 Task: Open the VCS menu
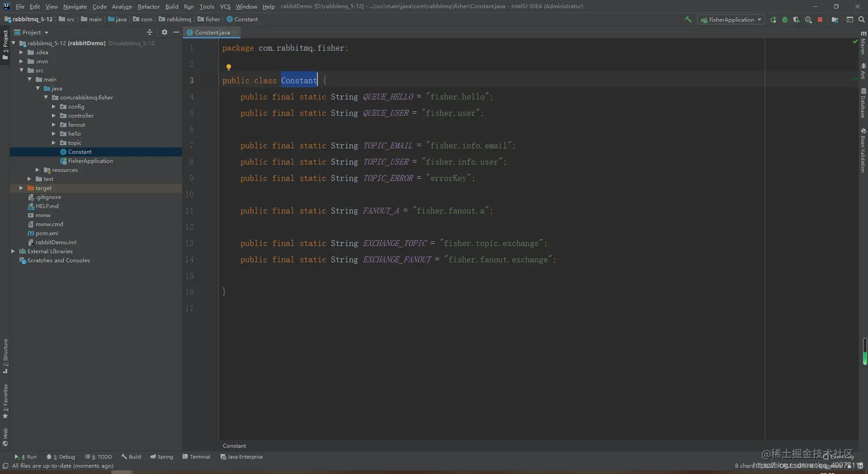(x=225, y=6)
